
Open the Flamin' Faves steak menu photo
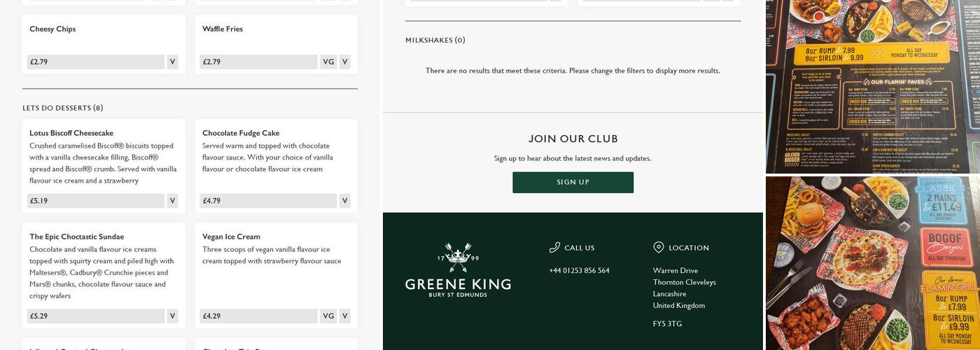click(x=868, y=87)
